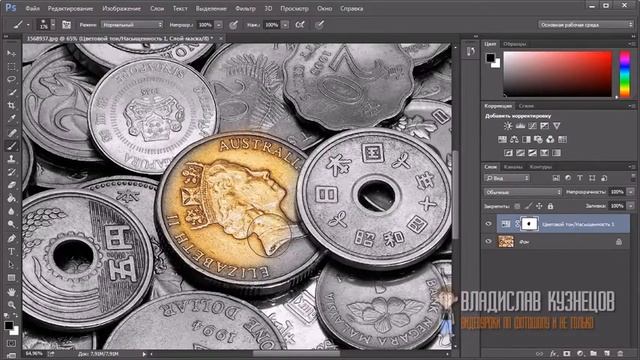Switch to the Контуры tab
This screenshot has height=360, width=640.
click(540, 167)
